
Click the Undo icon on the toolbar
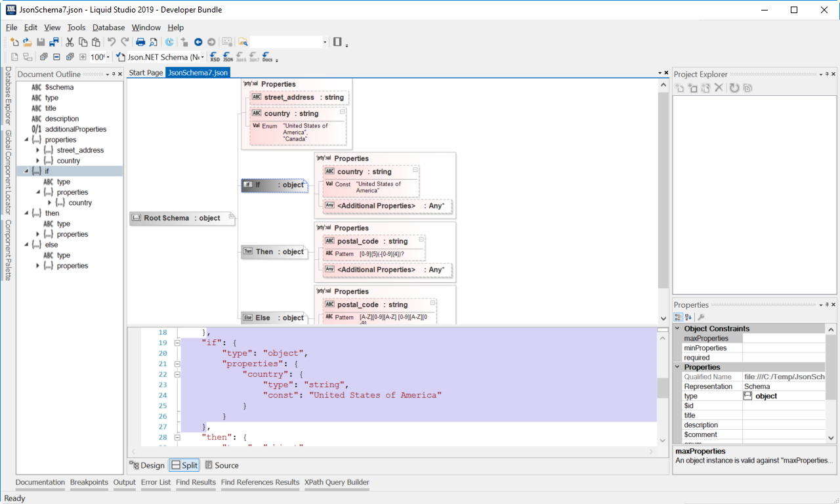112,41
